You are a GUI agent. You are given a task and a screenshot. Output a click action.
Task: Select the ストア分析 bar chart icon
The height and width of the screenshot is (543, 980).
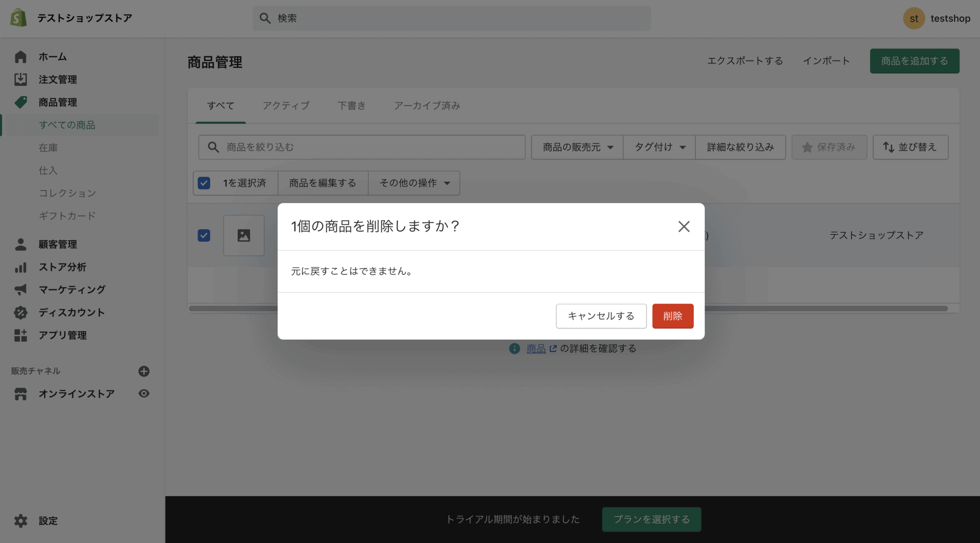click(x=21, y=267)
